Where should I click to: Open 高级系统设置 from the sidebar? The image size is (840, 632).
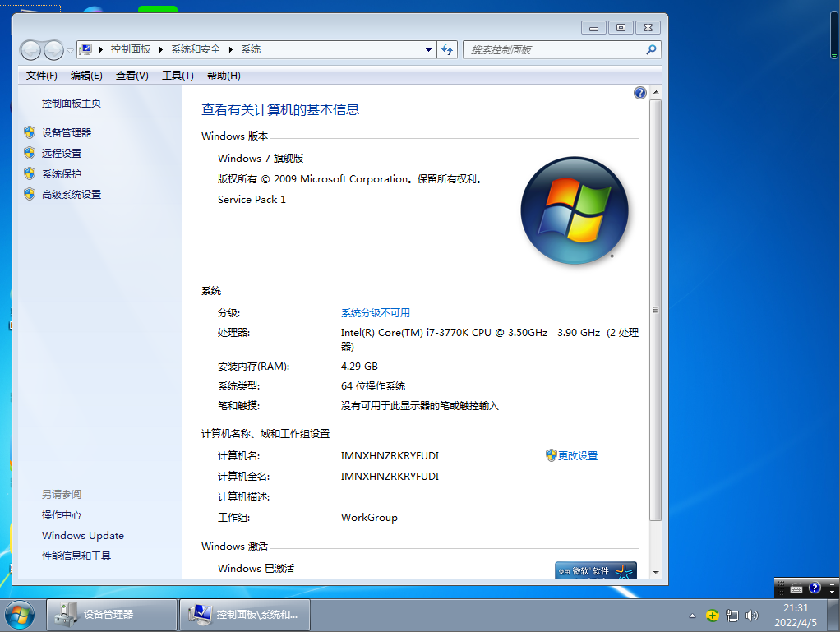click(x=72, y=195)
